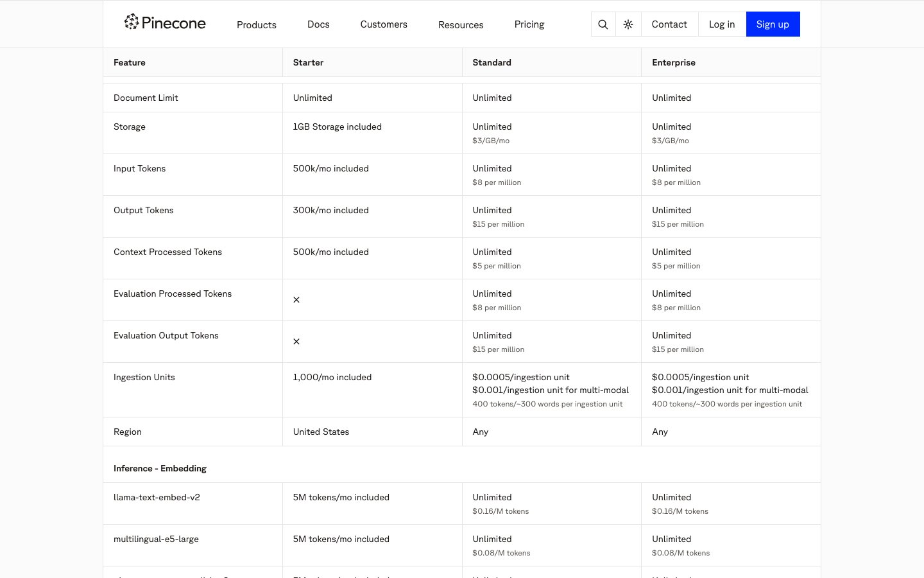This screenshot has width=924, height=578.
Task: Click the multilingual-e5-large model name
Action: 156,539
